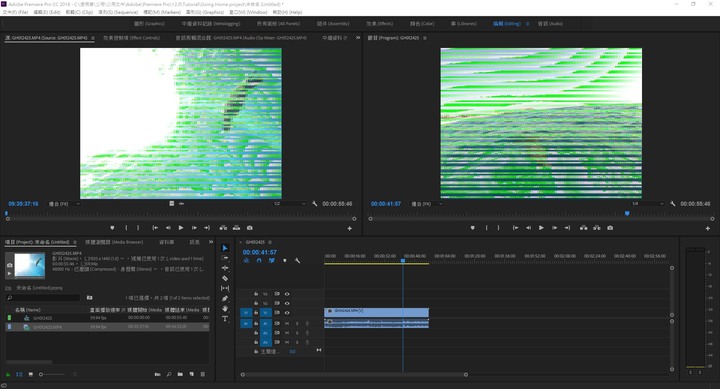Expand Project panel group overflow chevron
Screen dimensions: 720x389
pyautogui.click(x=211, y=242)
